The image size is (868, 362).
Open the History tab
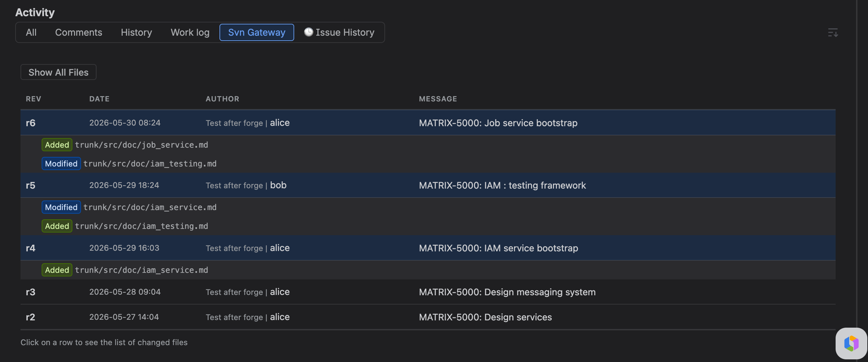coord(136,32)
